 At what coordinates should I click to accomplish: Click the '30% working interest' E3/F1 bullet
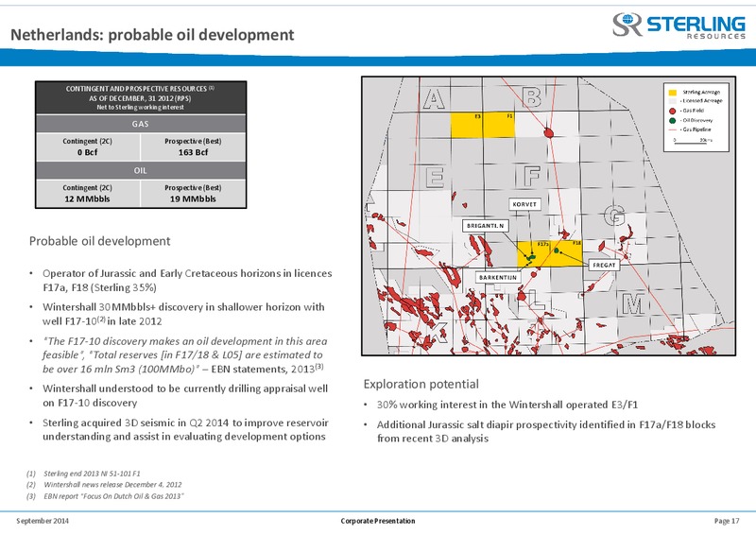coord(507,405)
